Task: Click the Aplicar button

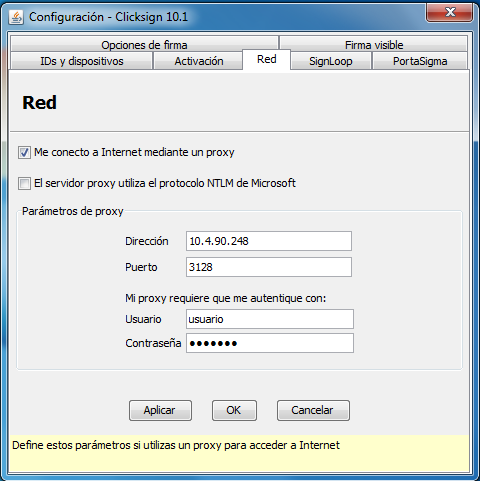Action: pos(160,410)
